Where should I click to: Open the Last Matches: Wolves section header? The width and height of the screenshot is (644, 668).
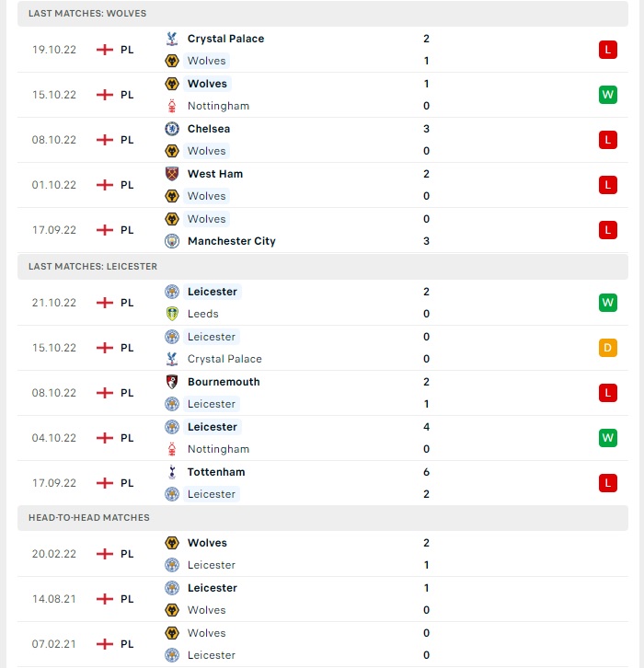(x=322, y=14)
